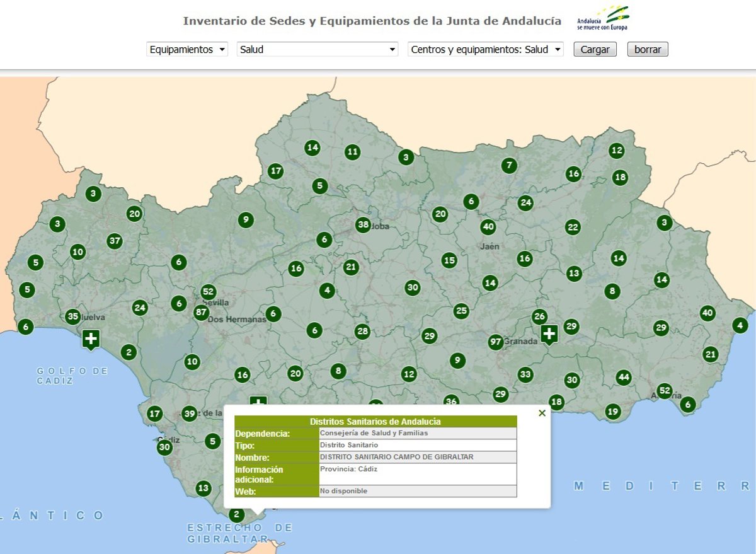The height and width of the screenshot is (554, 756).
Task: Open the Equipamientos dropdown
Action: coord(187,49)
